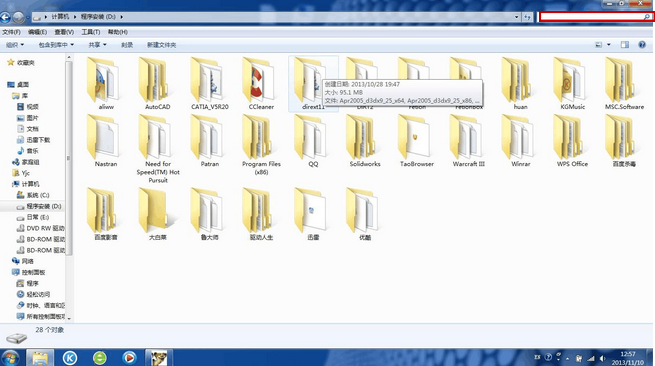The width and height of the screenshot is (655, 366).
Task: Select 家庭组 in sidebar
Action: 30,162
